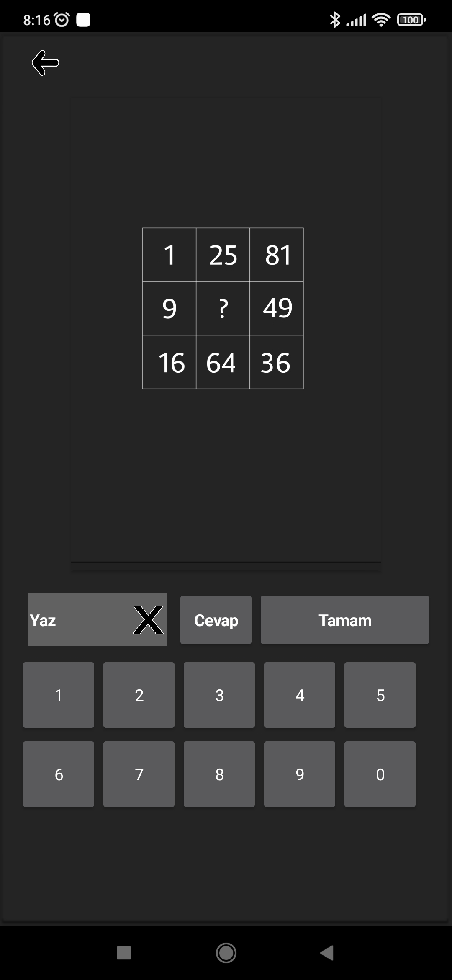Tap digit 4 on the keypad
The width and height of the screenshot is (452, 980).
tap(300, 695)
